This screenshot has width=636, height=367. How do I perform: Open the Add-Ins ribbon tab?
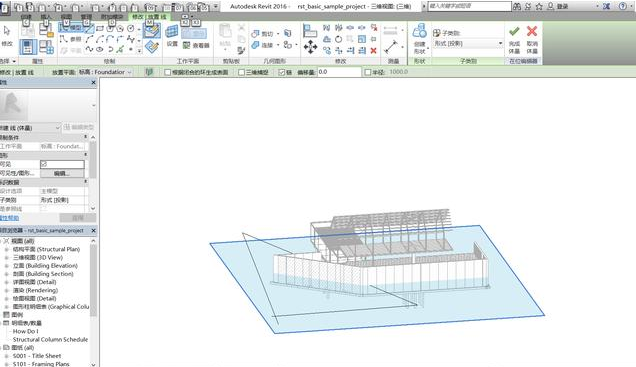pos(112,17)
